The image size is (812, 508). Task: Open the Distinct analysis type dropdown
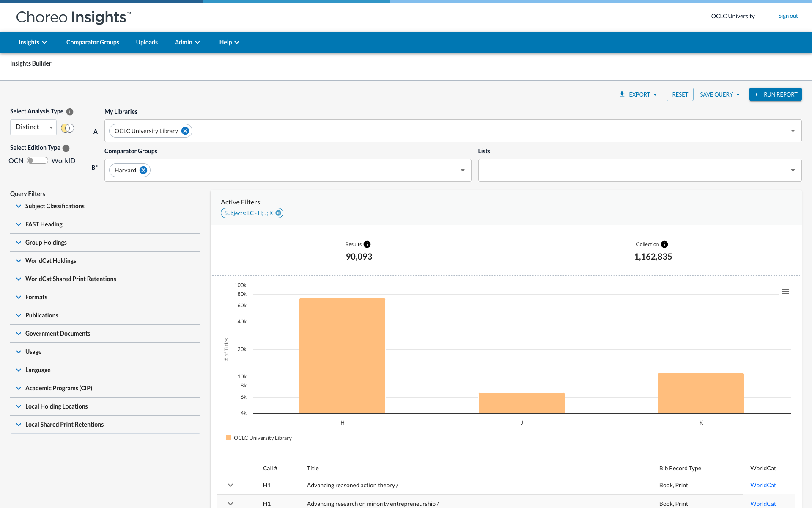(33, 127)
